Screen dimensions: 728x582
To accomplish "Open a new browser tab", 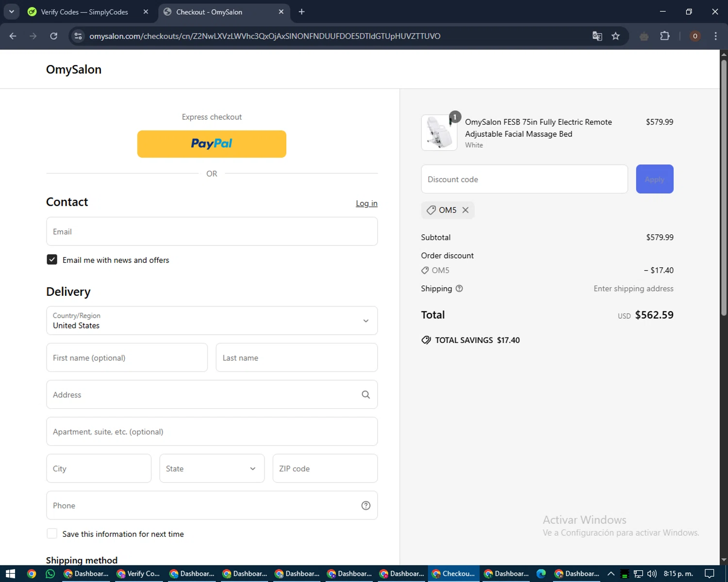I will [301, 12].
